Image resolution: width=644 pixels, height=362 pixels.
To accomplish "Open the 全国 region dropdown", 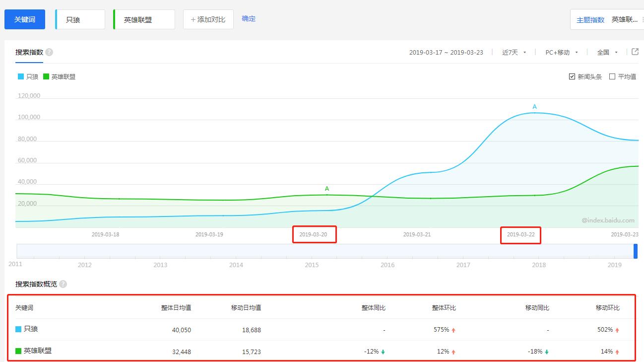I will (x=607, y=52).
